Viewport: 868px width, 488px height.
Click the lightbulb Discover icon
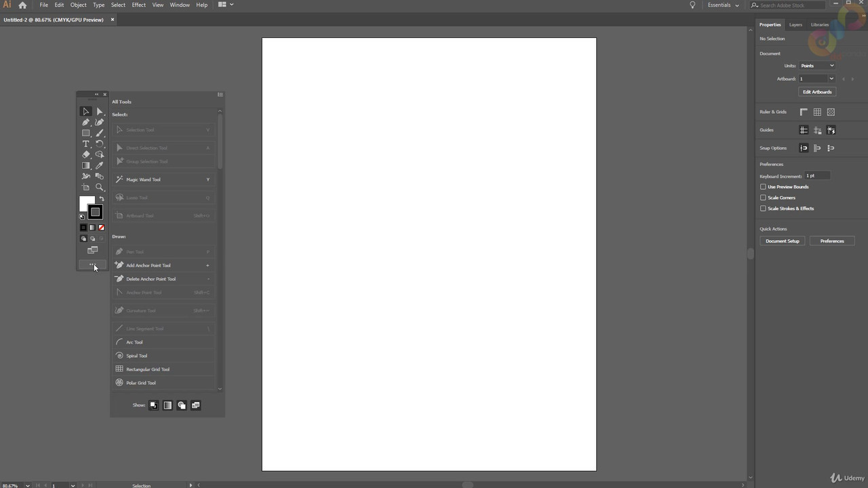[x=692, y=5]
